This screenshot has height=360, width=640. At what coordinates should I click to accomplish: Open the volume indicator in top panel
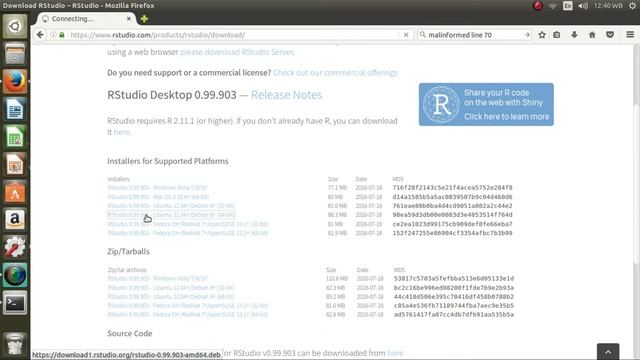coord(583,6)
